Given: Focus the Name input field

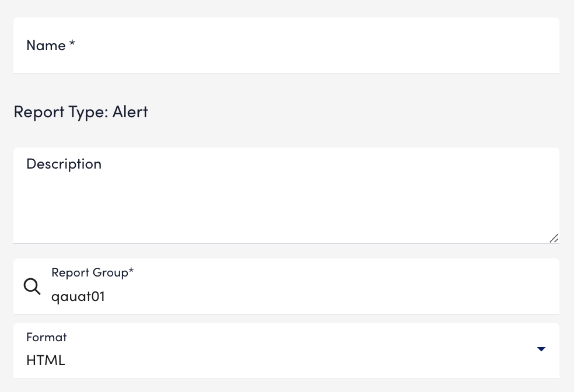Looking at the screenshot, I should point(286,45).
